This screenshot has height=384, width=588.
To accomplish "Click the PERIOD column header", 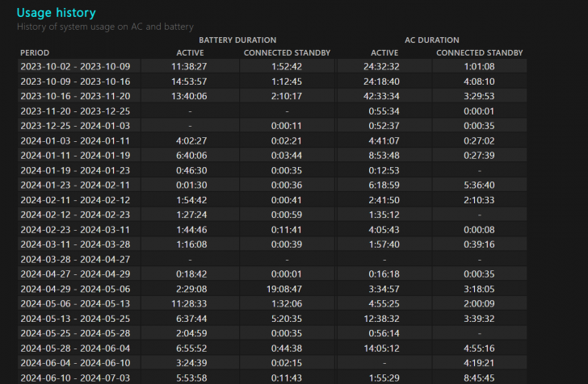I will click(35, 52).
